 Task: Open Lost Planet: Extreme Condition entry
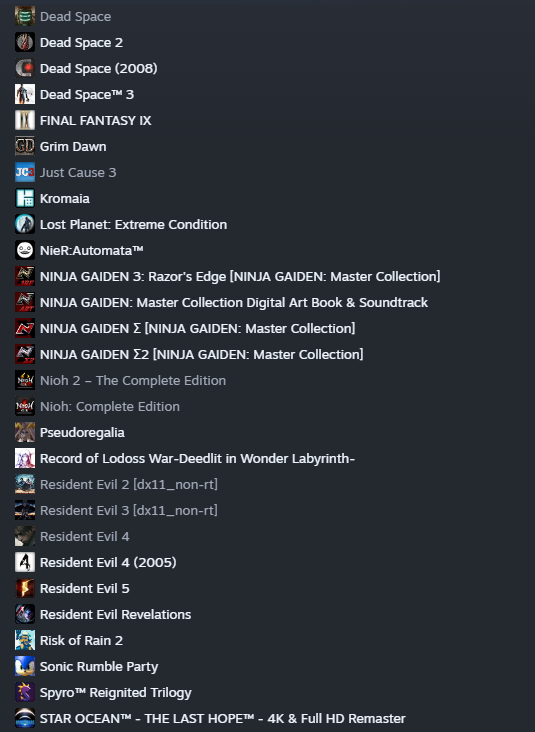click(x=134, y=225)
